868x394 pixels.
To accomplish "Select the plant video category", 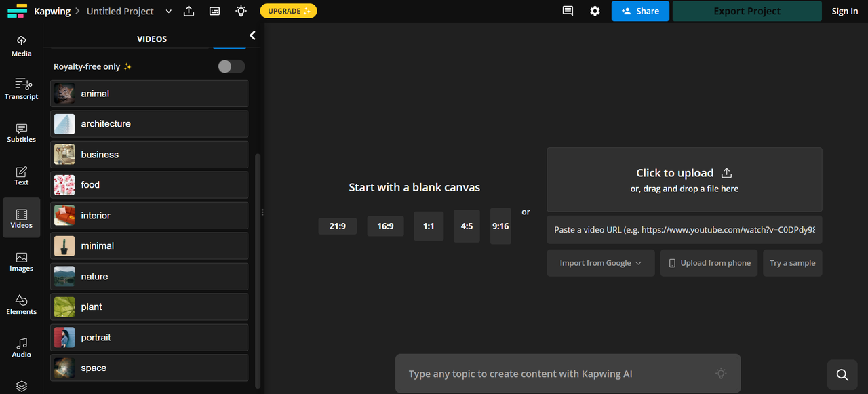I will coord(149,307).
